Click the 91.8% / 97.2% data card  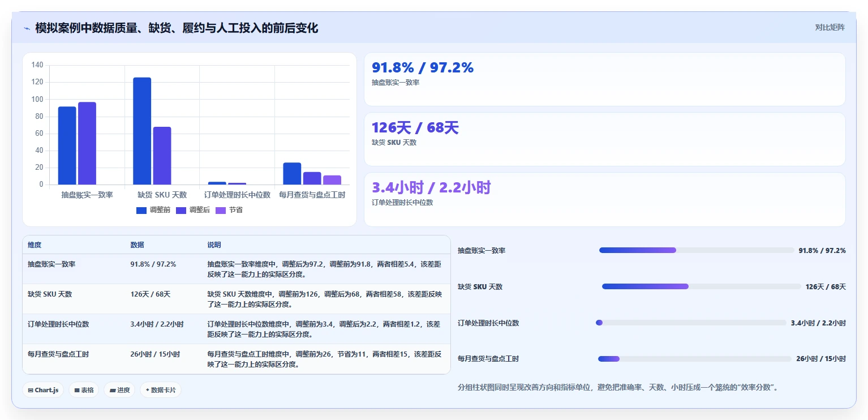point(604,79)
